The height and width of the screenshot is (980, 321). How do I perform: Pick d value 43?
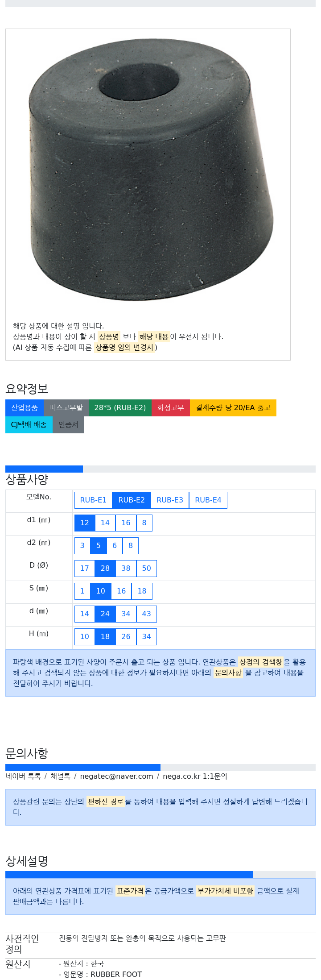pyautogui.click(x=146, y=614)
